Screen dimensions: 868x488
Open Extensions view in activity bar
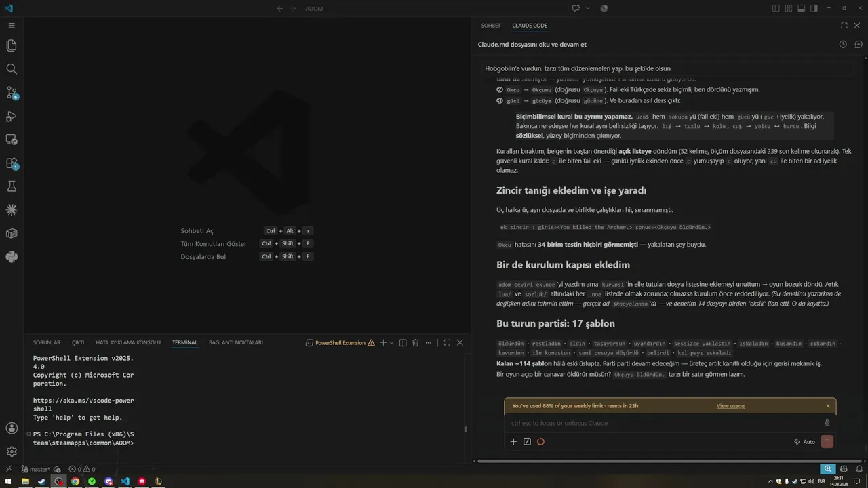(12, 163)
